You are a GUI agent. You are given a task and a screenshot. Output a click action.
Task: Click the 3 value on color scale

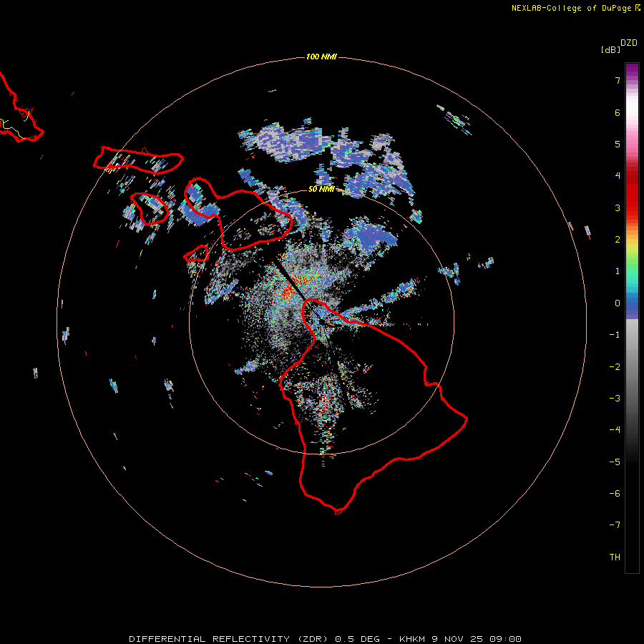(x=618, y=208)
